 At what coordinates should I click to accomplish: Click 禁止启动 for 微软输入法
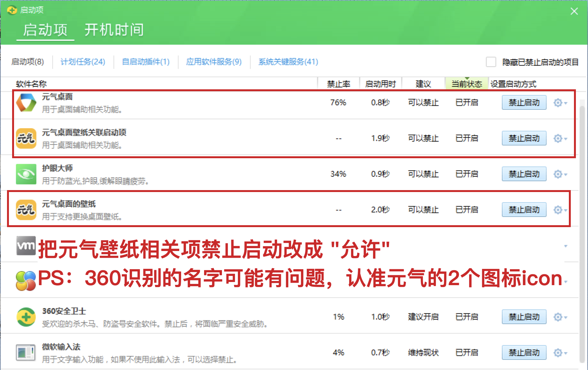click(x=524, y=353)
